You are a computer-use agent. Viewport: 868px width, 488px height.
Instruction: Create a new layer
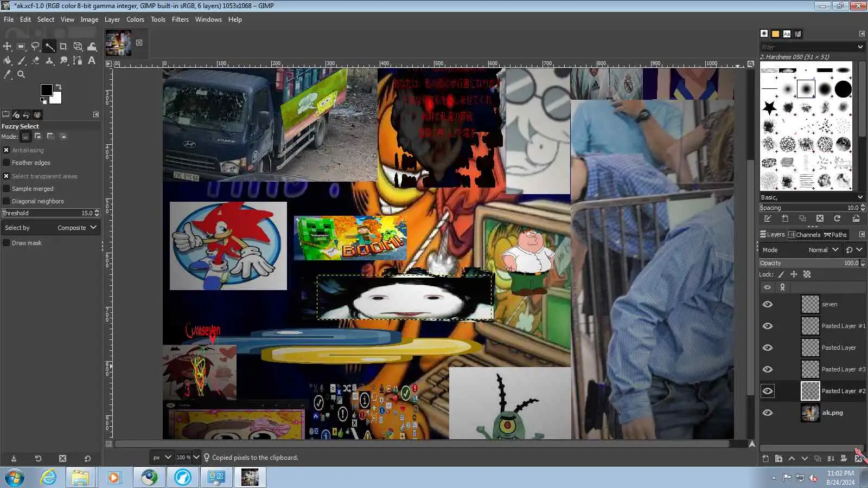tap(765, 459)
